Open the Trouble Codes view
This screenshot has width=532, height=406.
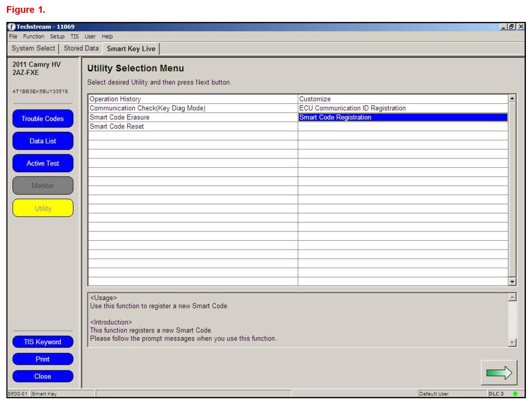(43, 119)
